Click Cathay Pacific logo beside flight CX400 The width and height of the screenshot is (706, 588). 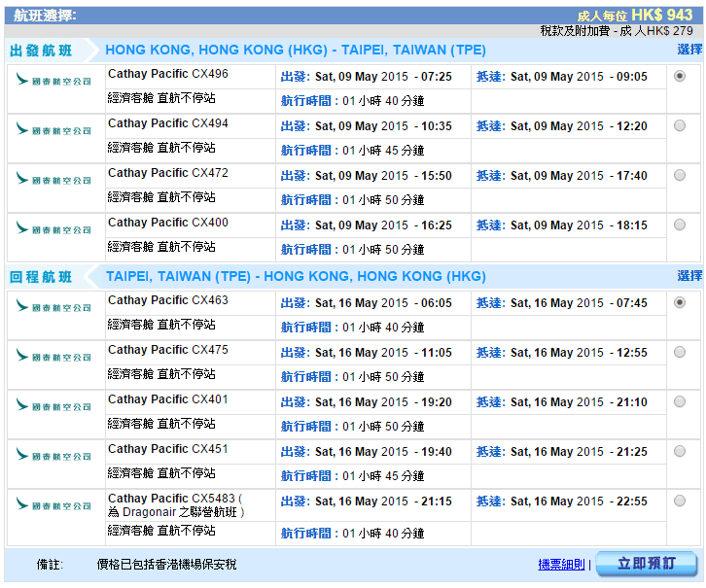(53, 229)
